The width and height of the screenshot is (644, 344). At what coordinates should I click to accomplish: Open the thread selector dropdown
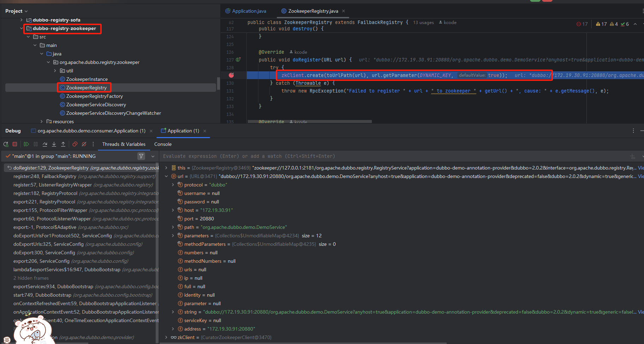point(153,156)
